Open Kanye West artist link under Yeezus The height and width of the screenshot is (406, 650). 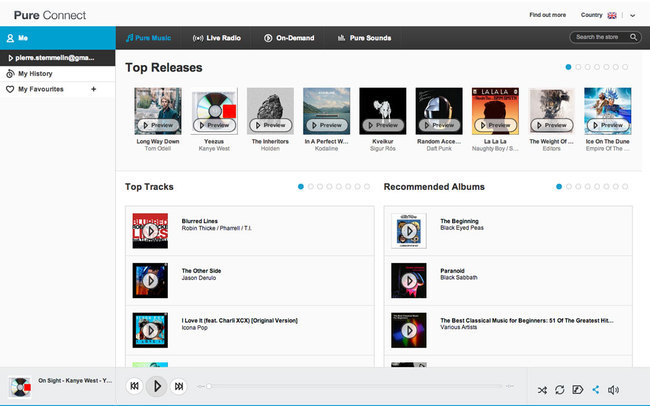point(214,148)
